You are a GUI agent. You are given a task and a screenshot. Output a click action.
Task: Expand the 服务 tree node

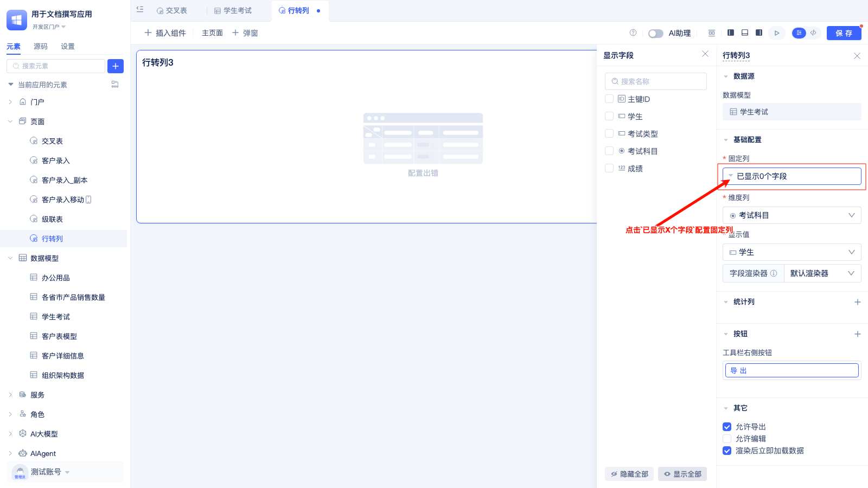10,395
